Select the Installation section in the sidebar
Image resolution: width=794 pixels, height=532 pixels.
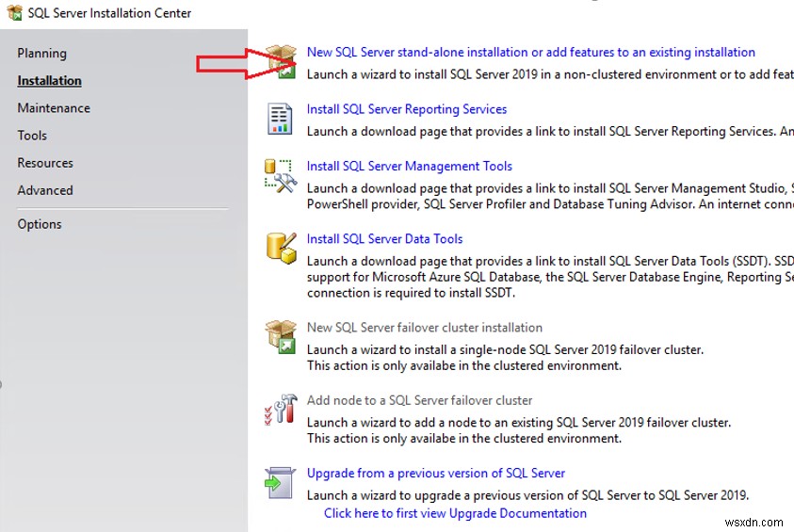click(49, 80)
